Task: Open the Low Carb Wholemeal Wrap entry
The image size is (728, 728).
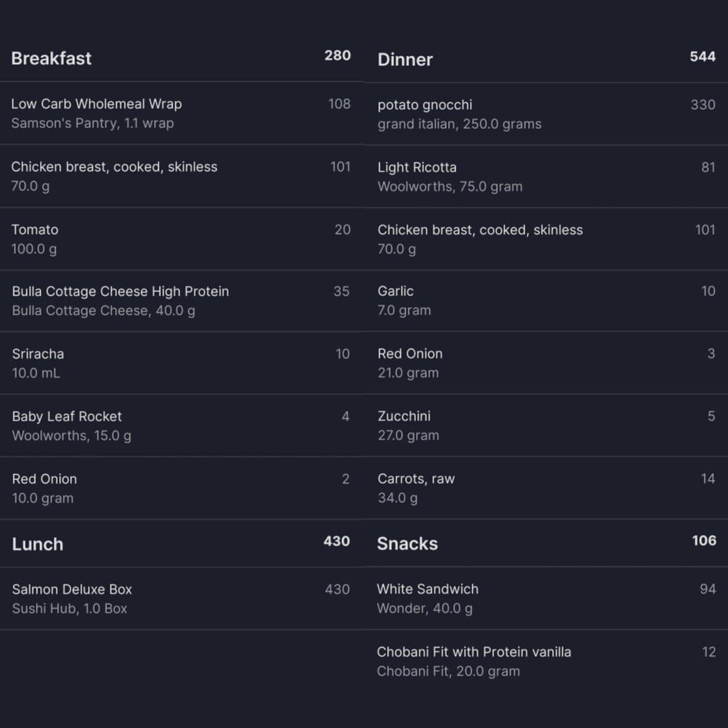Action: pyautogui.click(x=181, y=113)
